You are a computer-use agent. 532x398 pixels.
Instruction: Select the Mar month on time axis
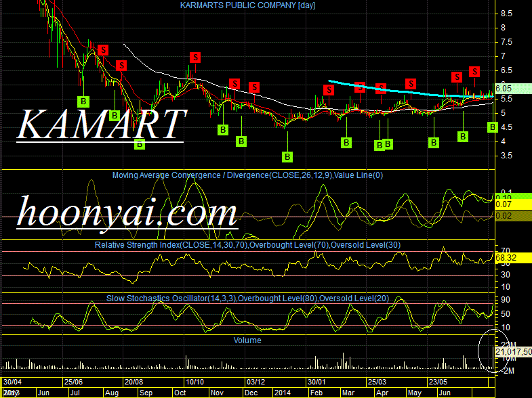coord(348,393)
